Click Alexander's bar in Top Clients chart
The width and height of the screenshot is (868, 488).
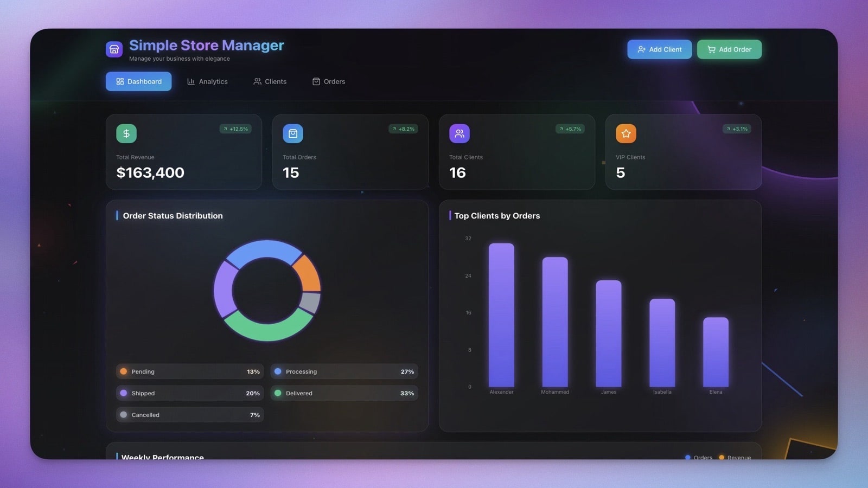click(x=501, y=314)
